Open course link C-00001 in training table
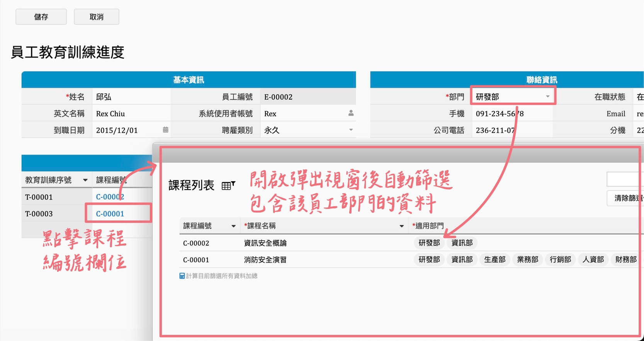 click(x=110, y=214)
